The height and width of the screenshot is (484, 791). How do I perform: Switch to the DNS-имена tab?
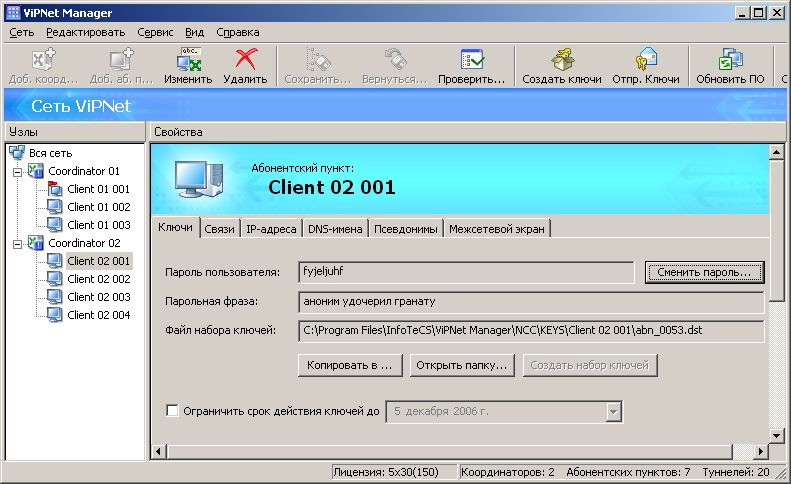coord(335,229)
